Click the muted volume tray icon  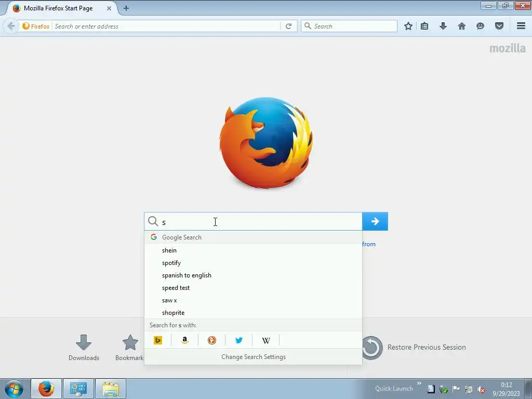tap(481, 390)
